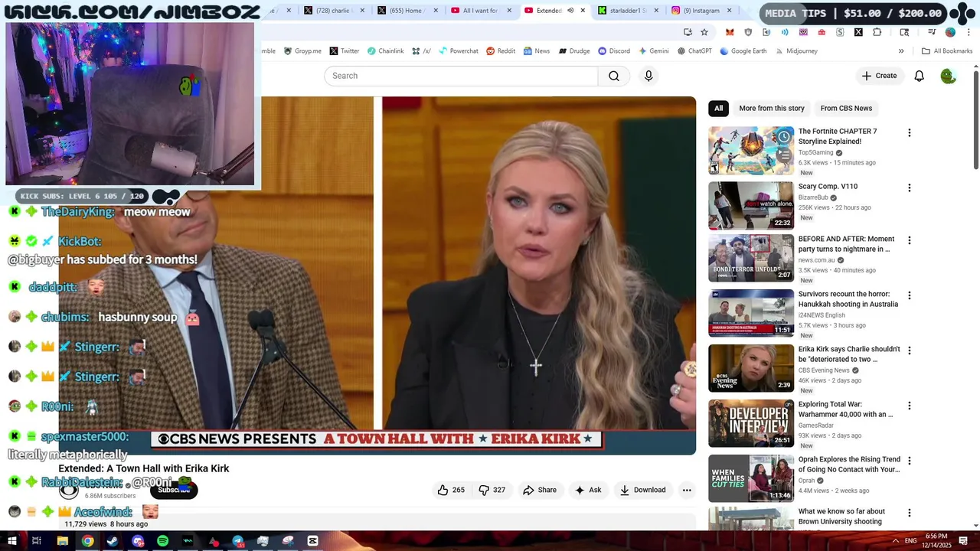Open the Discord bookmark
The image size is (980, 551).
tap(614, 51)
